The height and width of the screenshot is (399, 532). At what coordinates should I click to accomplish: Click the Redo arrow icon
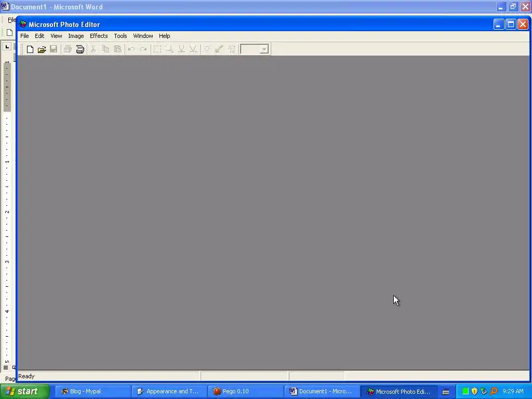coord(143,49)
